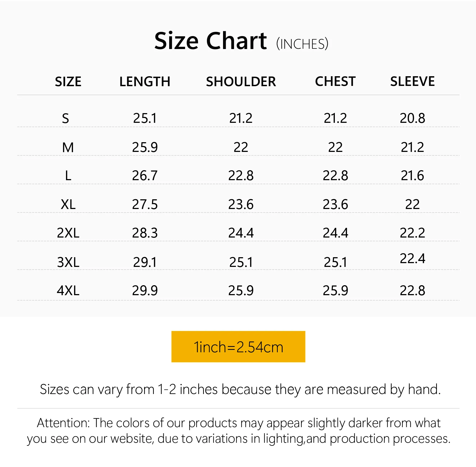This screenshot has height=467, width=476.
Task: Select the length value 27.5 for XL
Action: [x=145, y=204]
